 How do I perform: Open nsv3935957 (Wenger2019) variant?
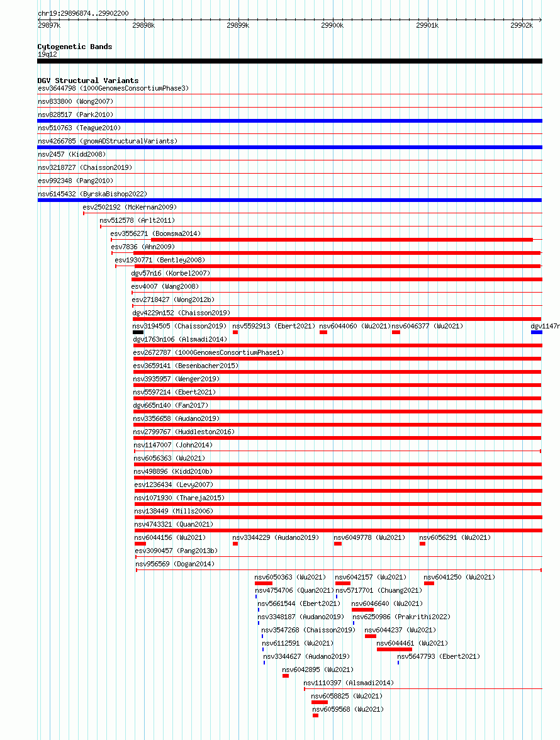[x=176, y=379]
